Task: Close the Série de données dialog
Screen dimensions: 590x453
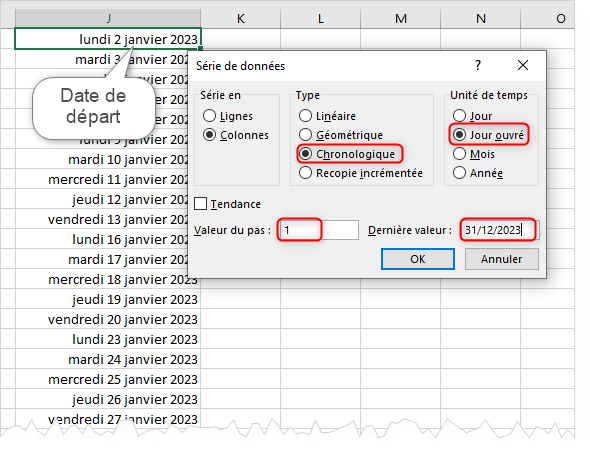Action: coord(523,65)
